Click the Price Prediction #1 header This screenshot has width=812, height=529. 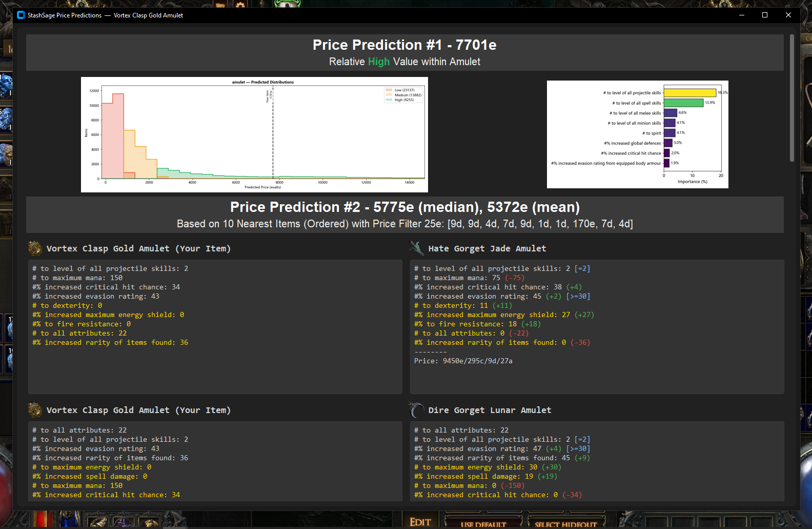click(404, 45)
